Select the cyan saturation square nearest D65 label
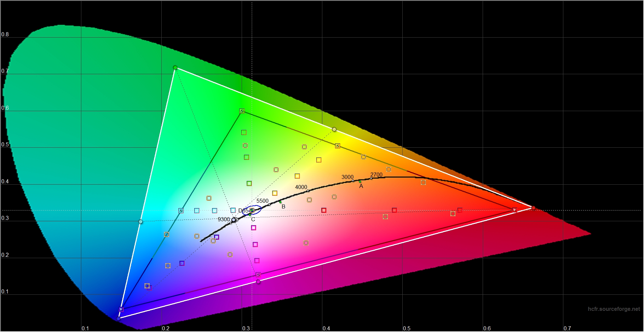This screenshot has width=644, height=332. click(x=233, y=210)
